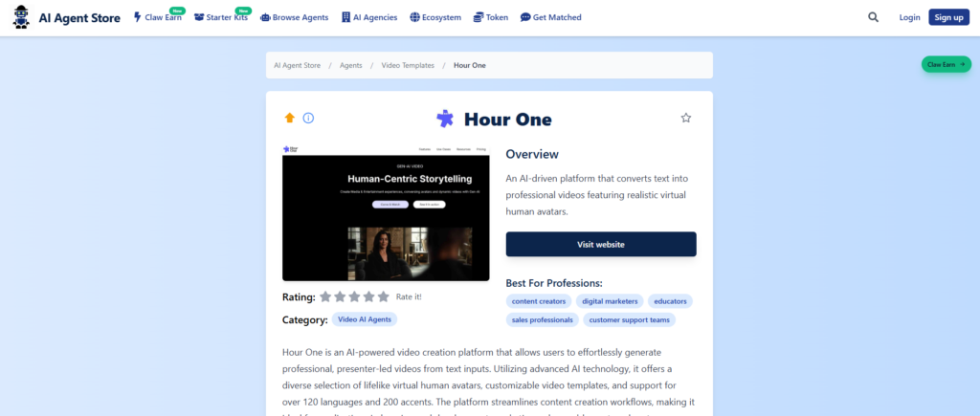The width and height of the screenshot is (980, 416).
Task: Click the Get Matched nav link
Action: pos(550,17)
